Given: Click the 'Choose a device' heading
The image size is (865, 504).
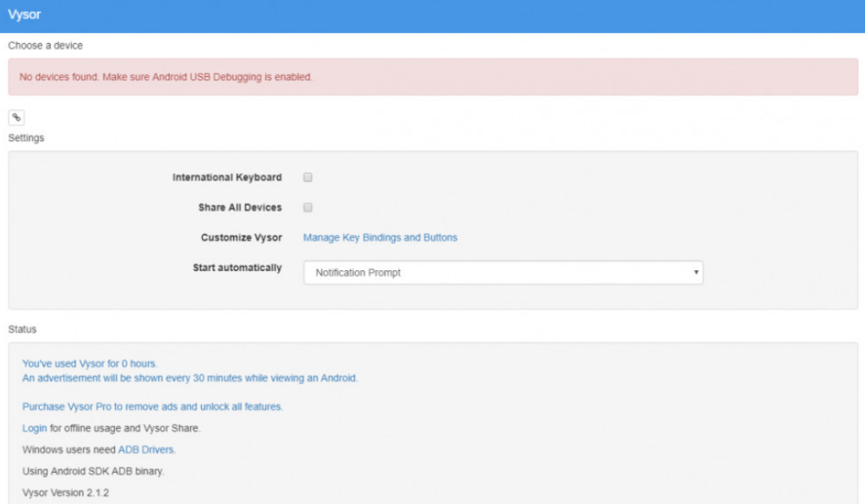Looking at the screenshot, I should (x=46, y=46).
